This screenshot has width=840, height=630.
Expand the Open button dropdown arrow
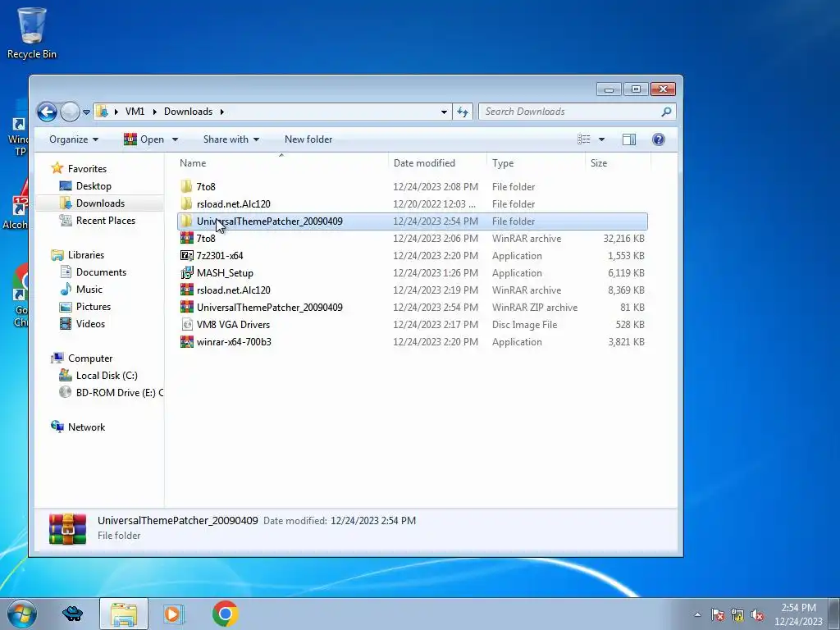pos(175,139)
